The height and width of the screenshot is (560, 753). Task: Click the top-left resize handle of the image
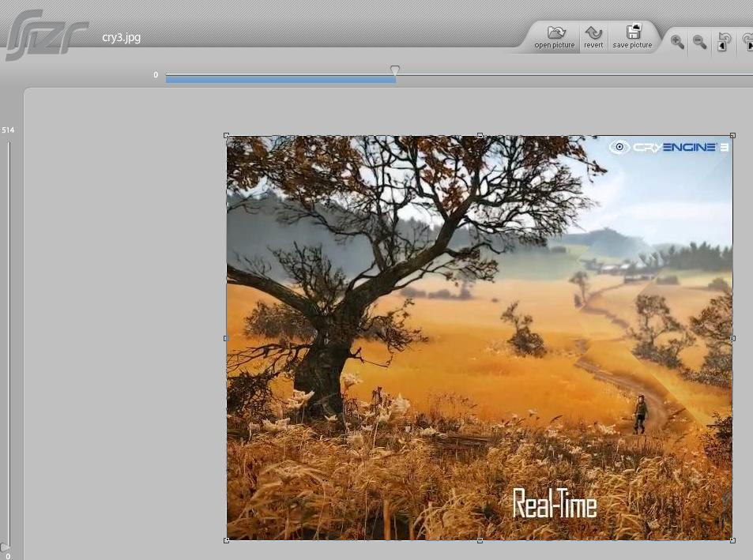(227, 136)
